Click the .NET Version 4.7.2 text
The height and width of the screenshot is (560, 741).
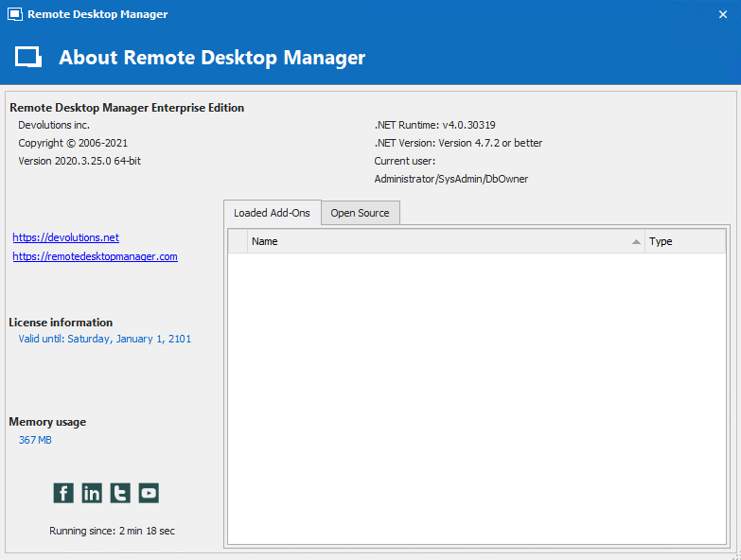click(458, 143)
